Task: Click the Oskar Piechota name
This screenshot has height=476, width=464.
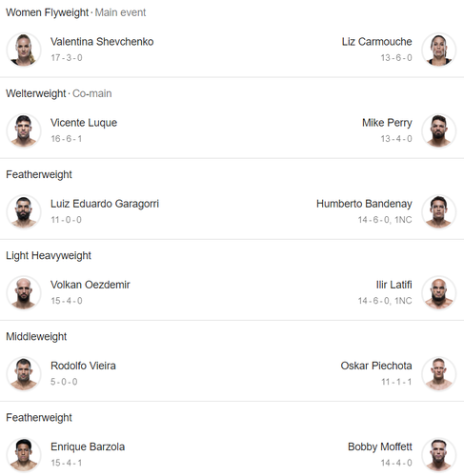Action: [376, 366]
